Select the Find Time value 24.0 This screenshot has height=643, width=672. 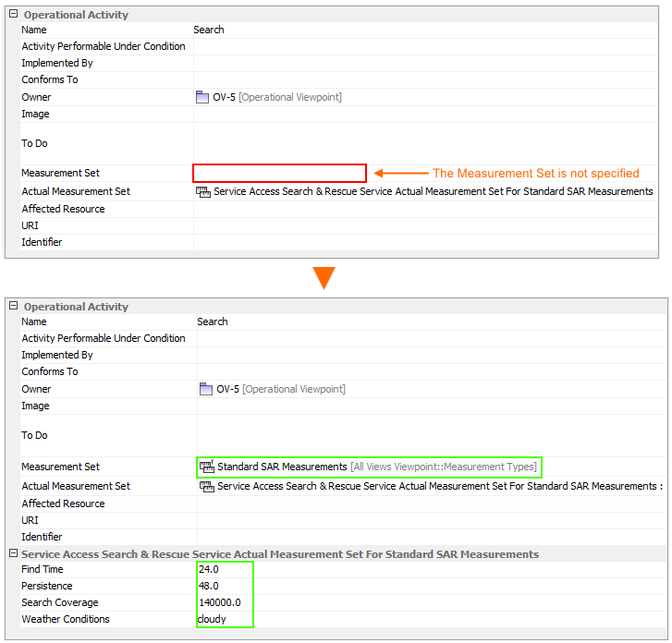point(209,569)
